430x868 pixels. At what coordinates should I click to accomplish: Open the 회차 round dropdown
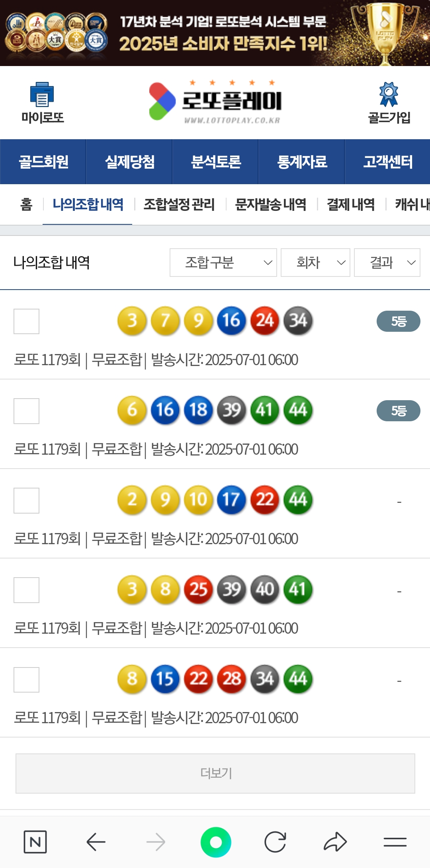(x=315, y=263)
